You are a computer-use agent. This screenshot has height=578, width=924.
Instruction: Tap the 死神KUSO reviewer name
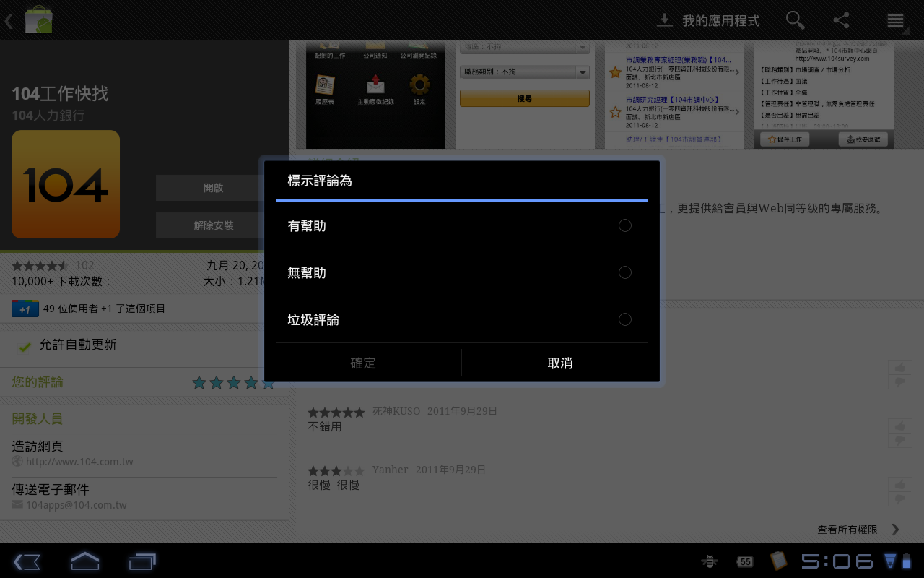point(396,411)
